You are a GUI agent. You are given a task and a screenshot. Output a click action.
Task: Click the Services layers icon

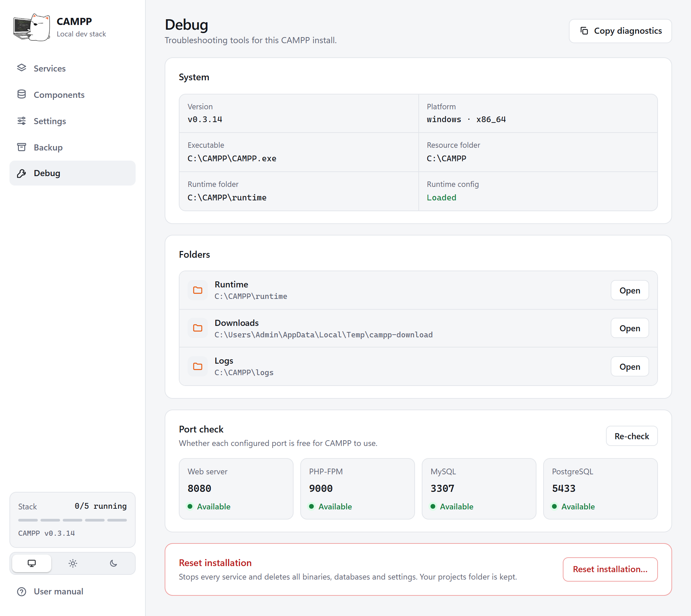click(x=22, y=68)
